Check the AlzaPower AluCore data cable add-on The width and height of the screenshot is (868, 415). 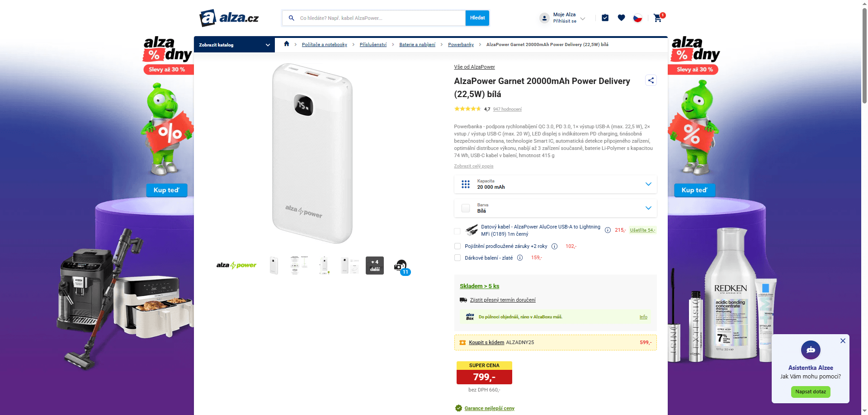pyautogui.click(x=457, y=231)
